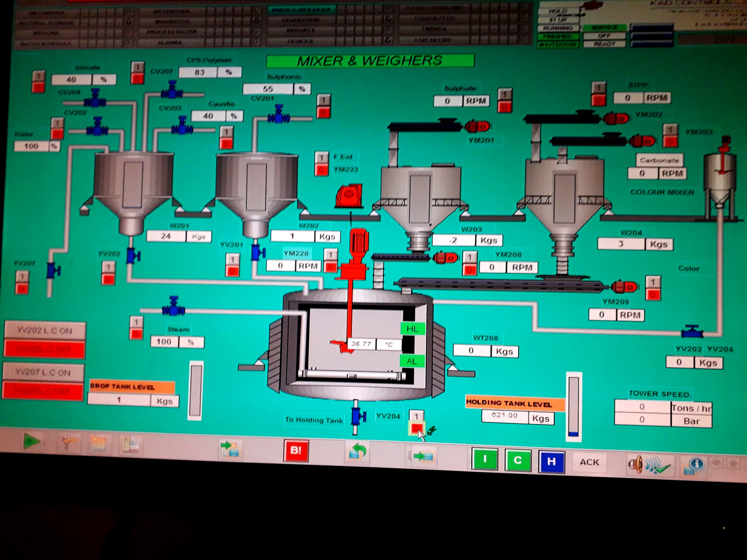Open YV204 holding tank valve with 1 button
Image resolution: width=747 pixels, height=560 pixels.
click(x=416, y=416)
